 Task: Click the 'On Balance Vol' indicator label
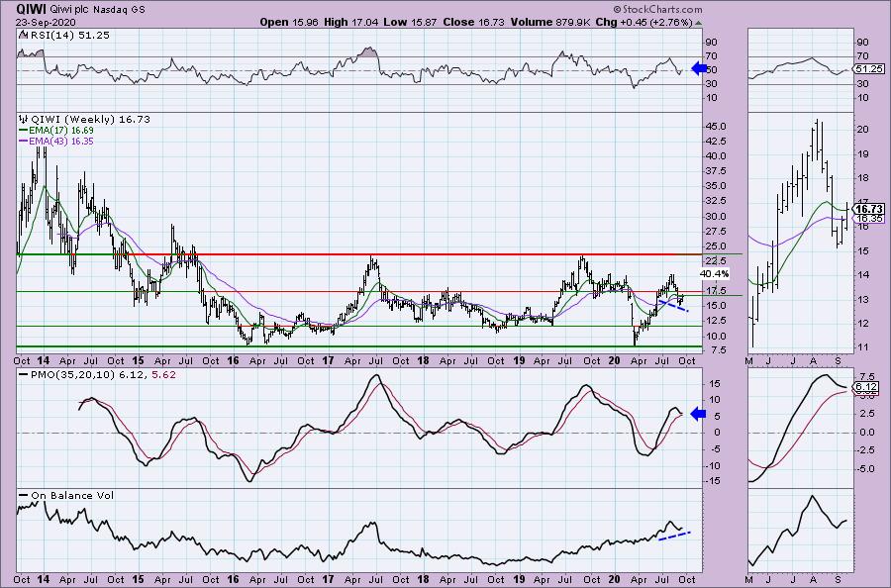(72, 495)
